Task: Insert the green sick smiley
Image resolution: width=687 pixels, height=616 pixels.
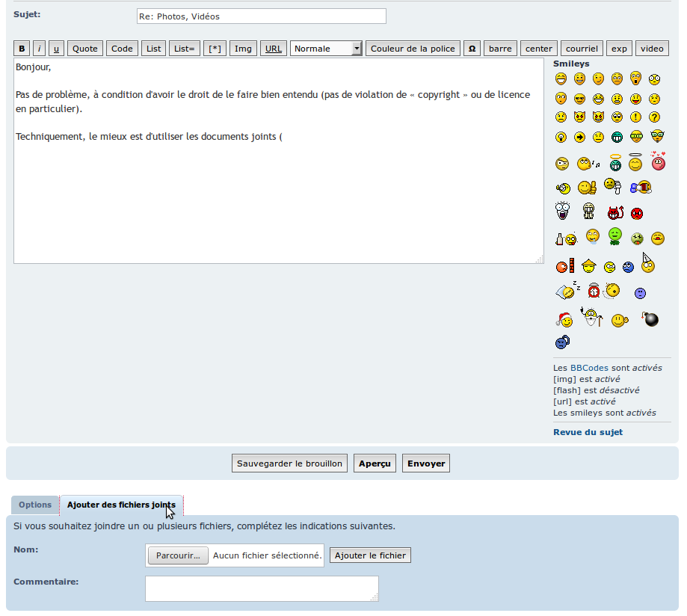Action: [x=615, y=236]
